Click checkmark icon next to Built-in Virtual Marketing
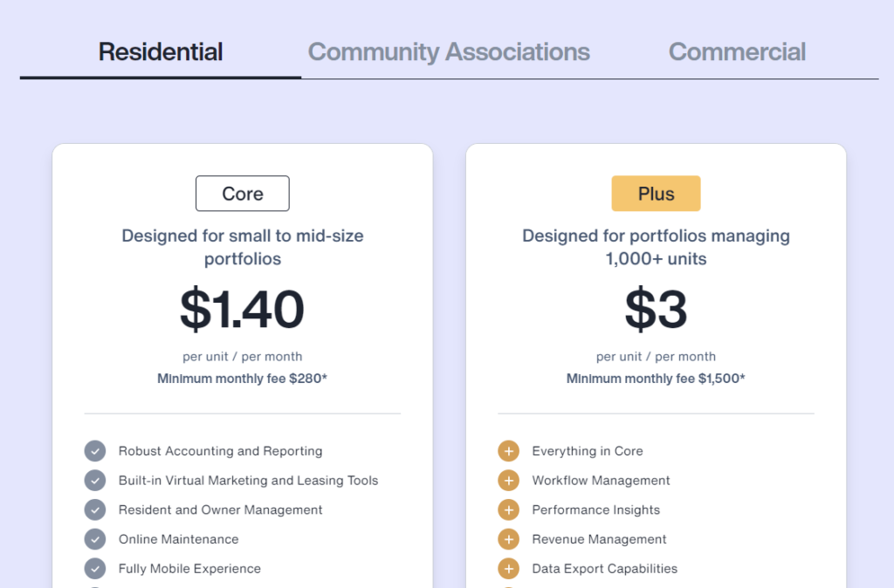The width and height of the screenshot is (894, 588). point(95,481)
